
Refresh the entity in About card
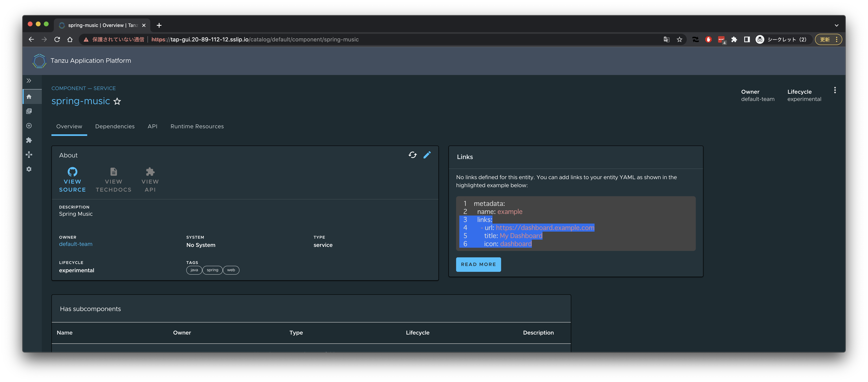pyautogui.click(x=413, y=155)
